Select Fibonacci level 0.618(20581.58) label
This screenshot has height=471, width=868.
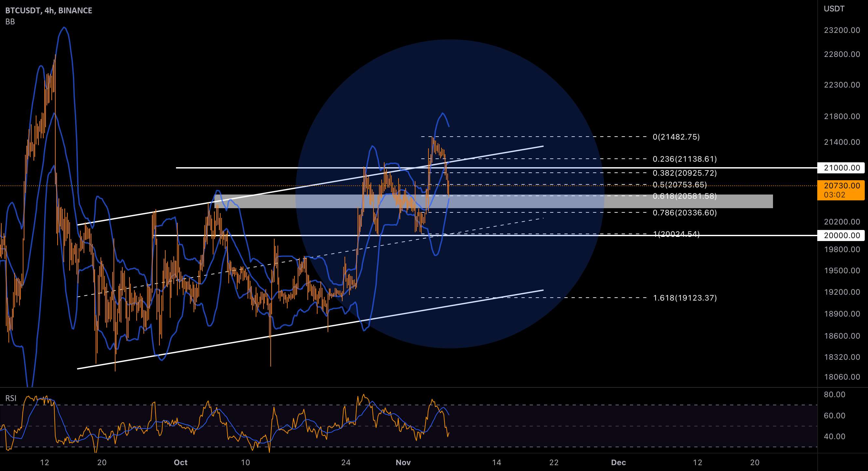(685, 196)
